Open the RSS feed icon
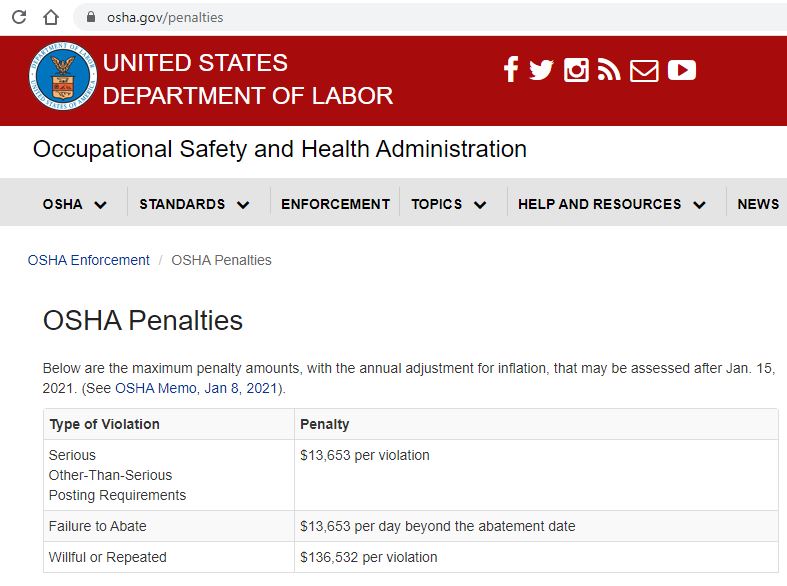Image resolution: width=787 pixels, height=586 pixels. click(609, 70)
